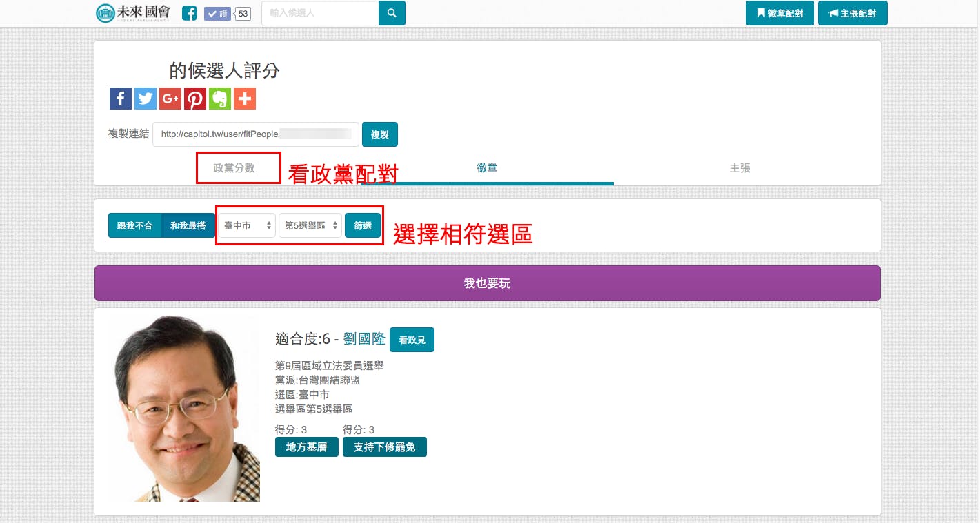Share the page via the Twitter icon

pyautogui.click(x=145, y=98)
